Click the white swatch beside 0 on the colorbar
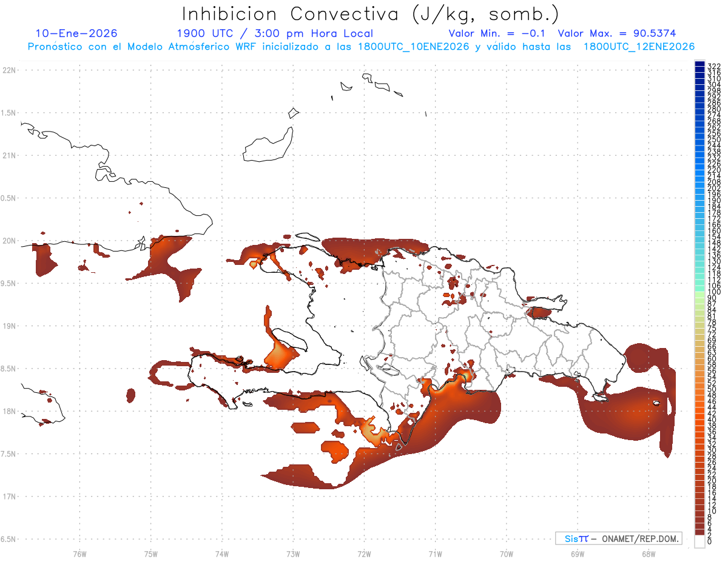This screenshot has height=562, width=728. pyautogui.click(x=699, y=541)
